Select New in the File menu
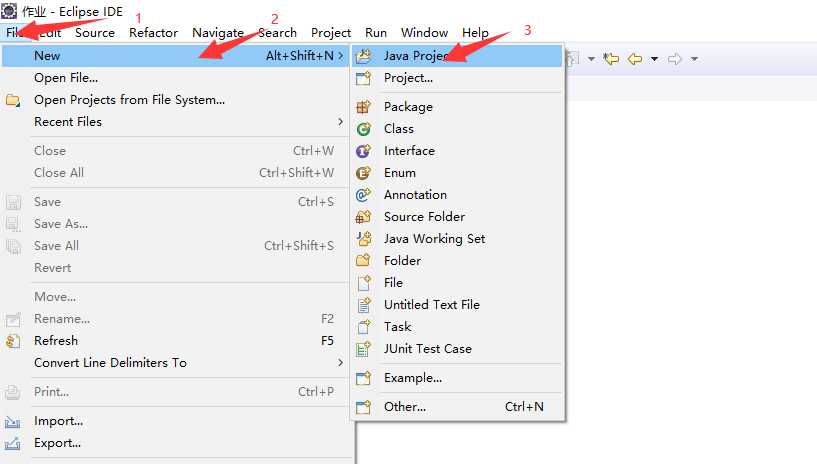817x464 pixels. 176,56
